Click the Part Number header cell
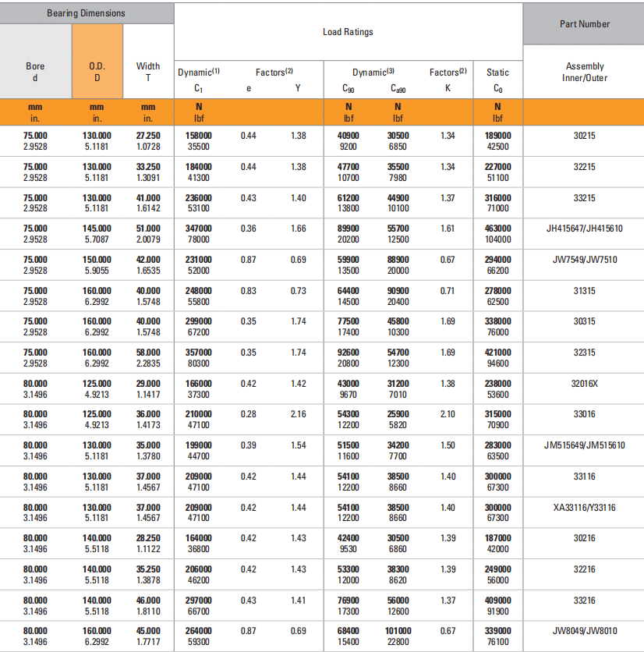The image size is (644, 652). (584, 24)
